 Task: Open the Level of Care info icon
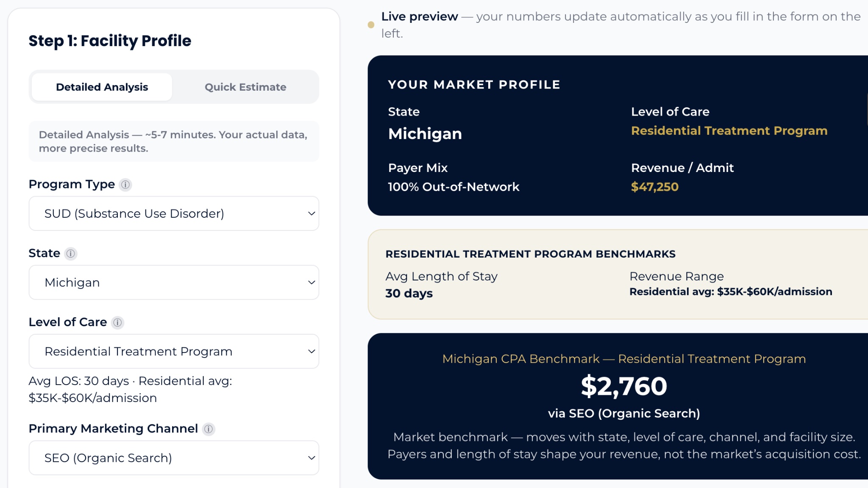(x=117, y=323)
